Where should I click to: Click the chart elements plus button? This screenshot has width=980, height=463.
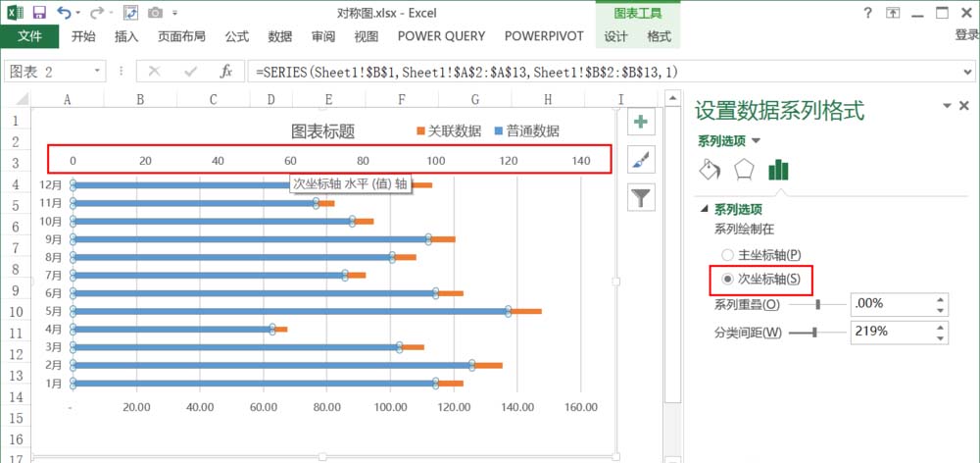pos(641,122)
